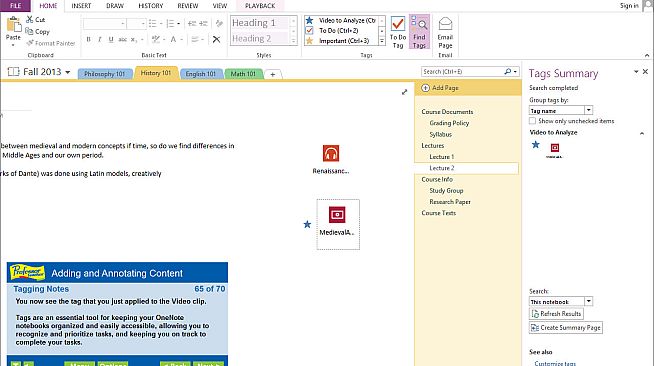This screenshot has width=654, height=366.
Task: Click the numbered list icon
Action: (170, 23)
